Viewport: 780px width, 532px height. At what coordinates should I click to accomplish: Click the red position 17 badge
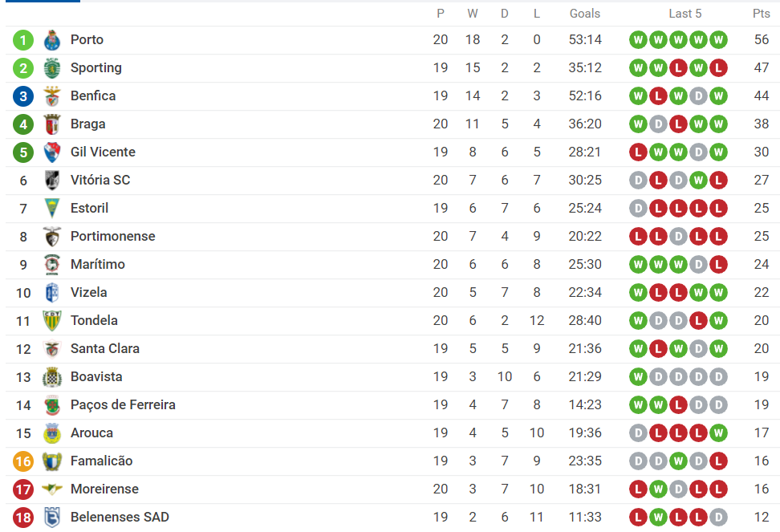point(23,489)
